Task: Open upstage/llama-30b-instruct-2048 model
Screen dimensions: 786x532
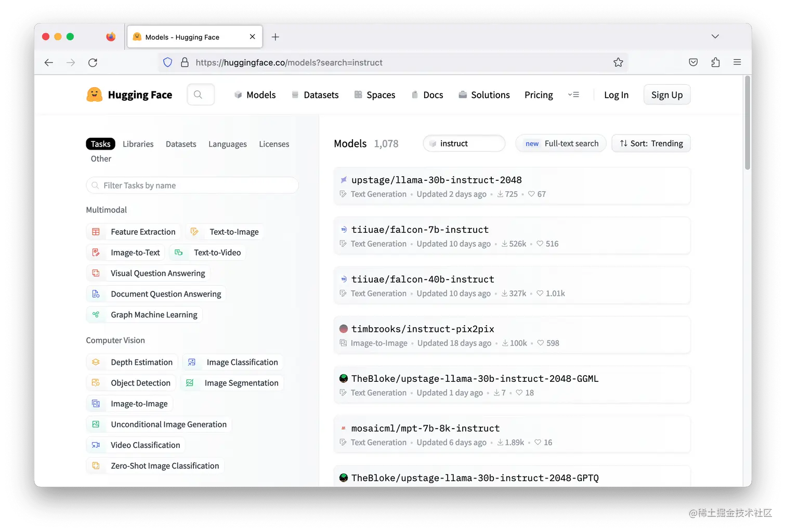Action: point(512,186)
